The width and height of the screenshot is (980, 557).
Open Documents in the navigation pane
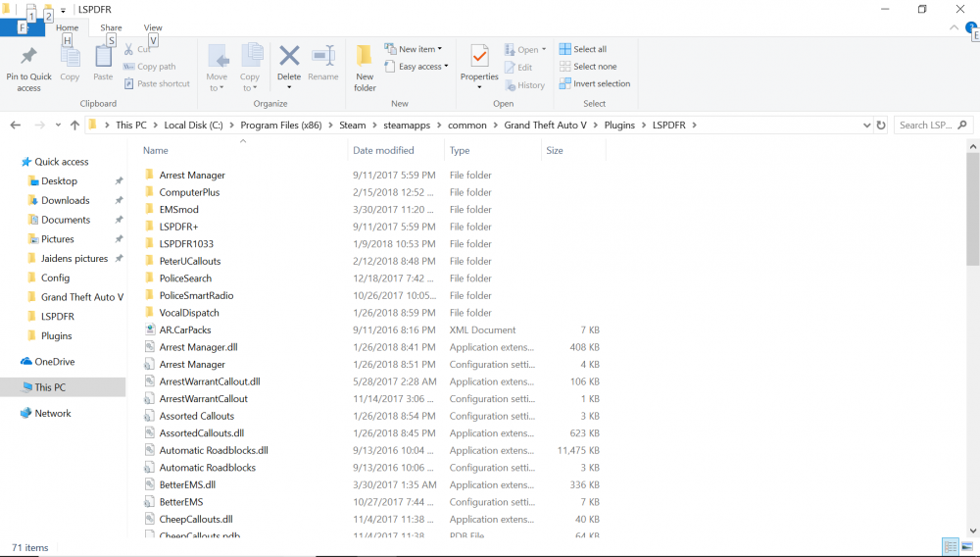click(x=66, y=220)
